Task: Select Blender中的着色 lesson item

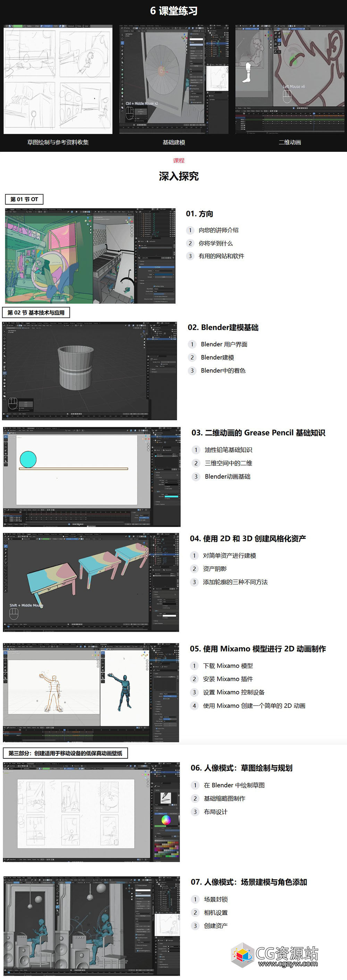Action: [223, 371]
